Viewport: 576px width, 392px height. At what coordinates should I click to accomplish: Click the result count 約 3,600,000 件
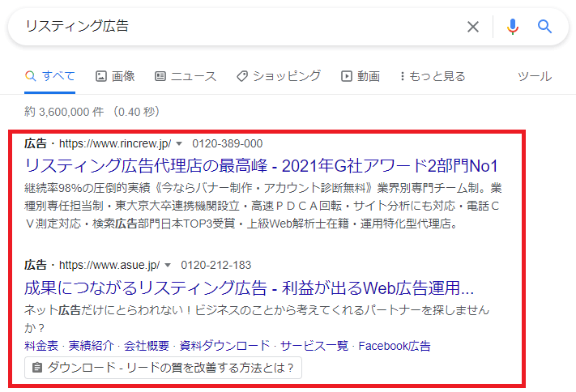point(64,111)
